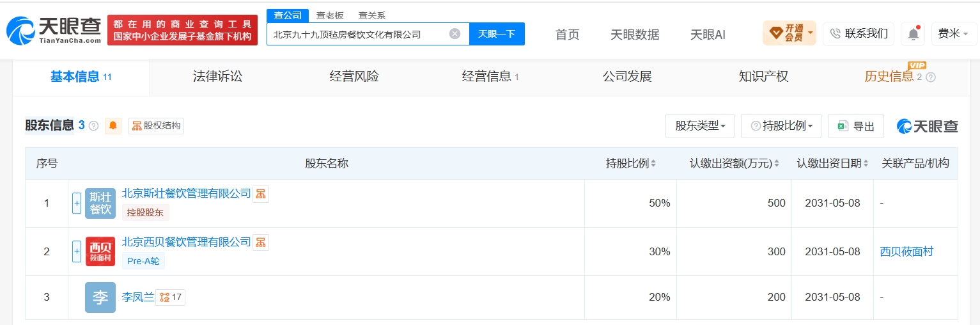The width and height of the screenshot is (980, 325).
Task: Click the 股东名称 column header
Action: 327,164
